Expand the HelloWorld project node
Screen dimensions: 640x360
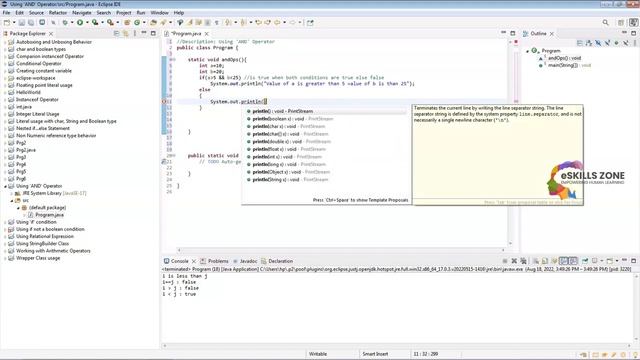(x=5, y=93)
